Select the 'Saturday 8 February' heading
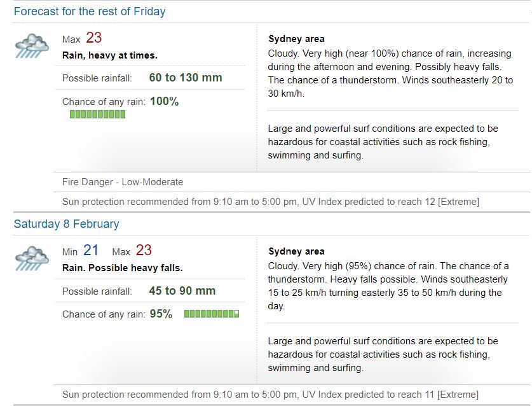The image size is (532, 406). click(x=67, y=224)
